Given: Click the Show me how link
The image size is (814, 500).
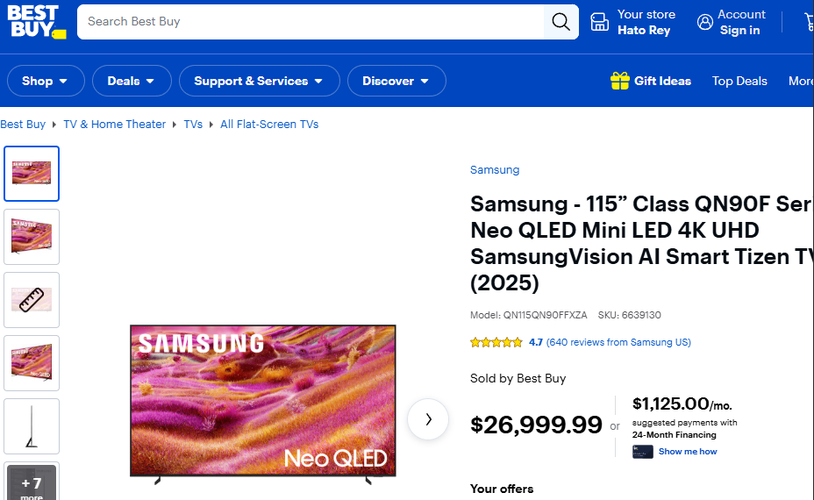Looking at the screenshot, I should [687, 452].
